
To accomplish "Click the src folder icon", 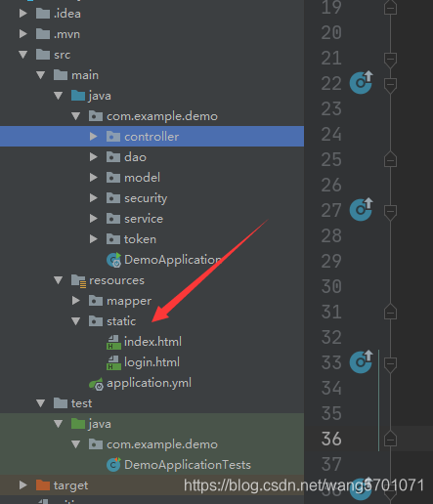I will pos(43,55).
